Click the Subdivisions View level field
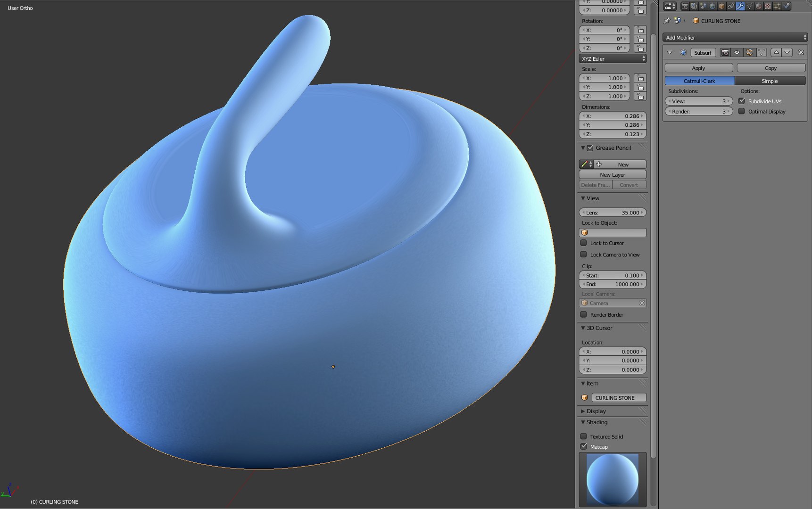Viewport: 812px width, 509px height. (699, 101)
